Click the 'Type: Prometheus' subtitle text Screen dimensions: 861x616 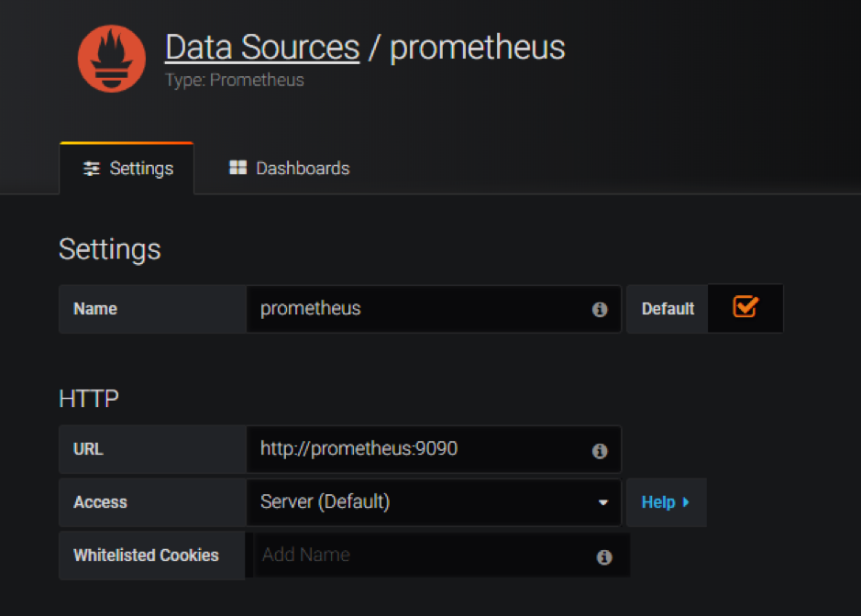coord(235,81)
